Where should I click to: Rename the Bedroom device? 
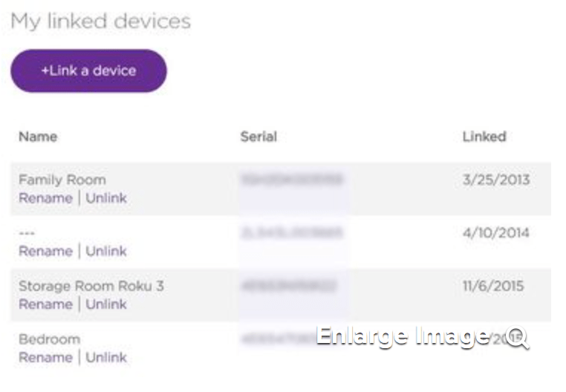[45, 357]
